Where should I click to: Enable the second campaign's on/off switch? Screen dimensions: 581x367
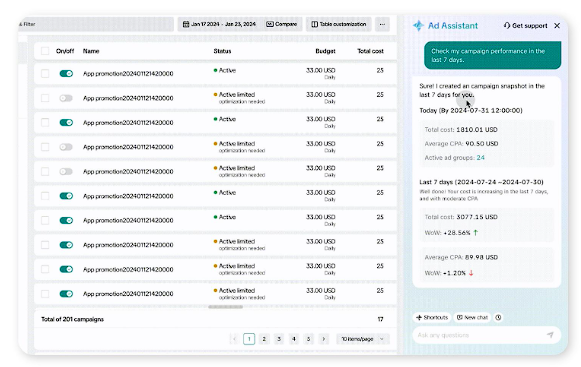pos(66,98)
